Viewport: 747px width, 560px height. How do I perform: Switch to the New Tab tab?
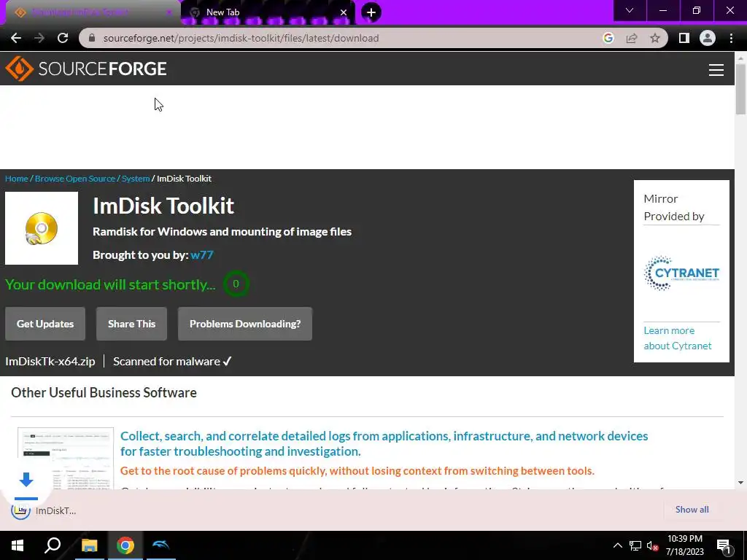(x=268, y=12)
